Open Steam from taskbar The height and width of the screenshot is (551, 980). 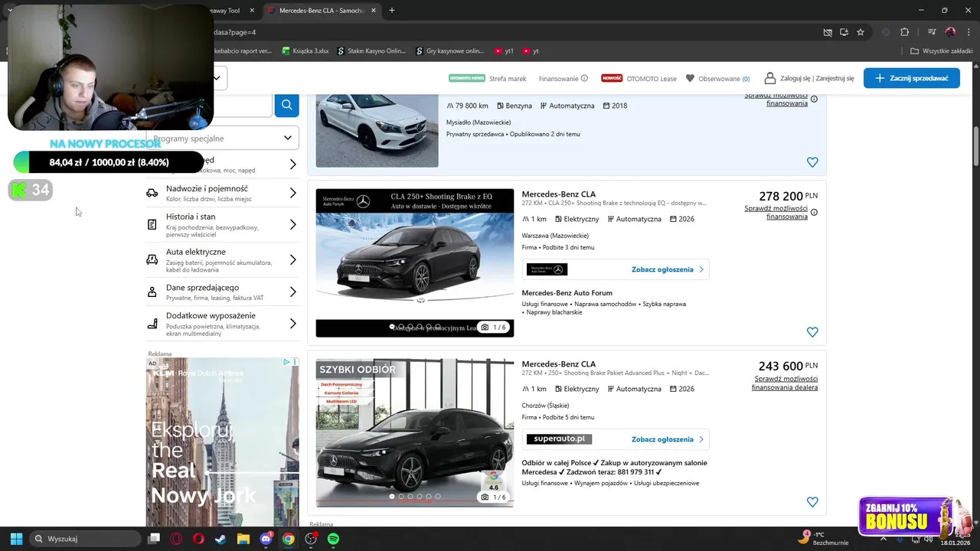pyautogui.click(x=220, y=539)
